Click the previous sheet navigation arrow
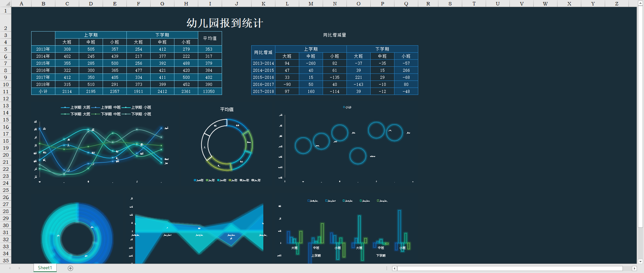 coord(10,268)
